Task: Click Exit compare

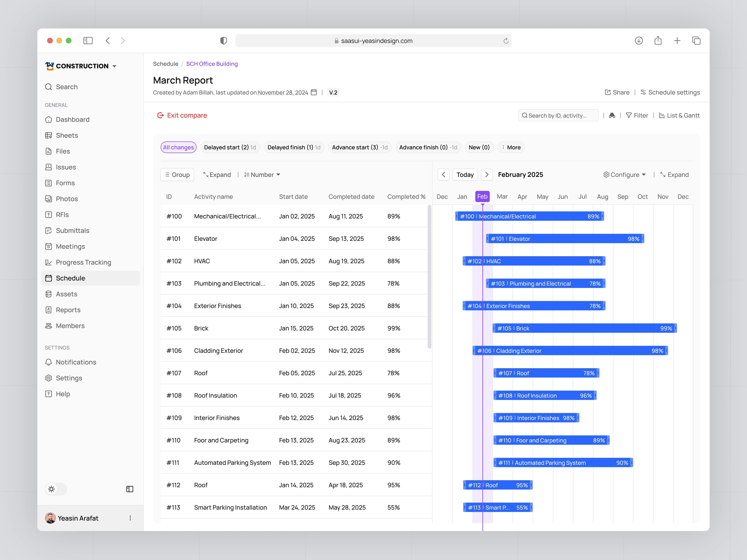Action: click(x=182, y=115)
